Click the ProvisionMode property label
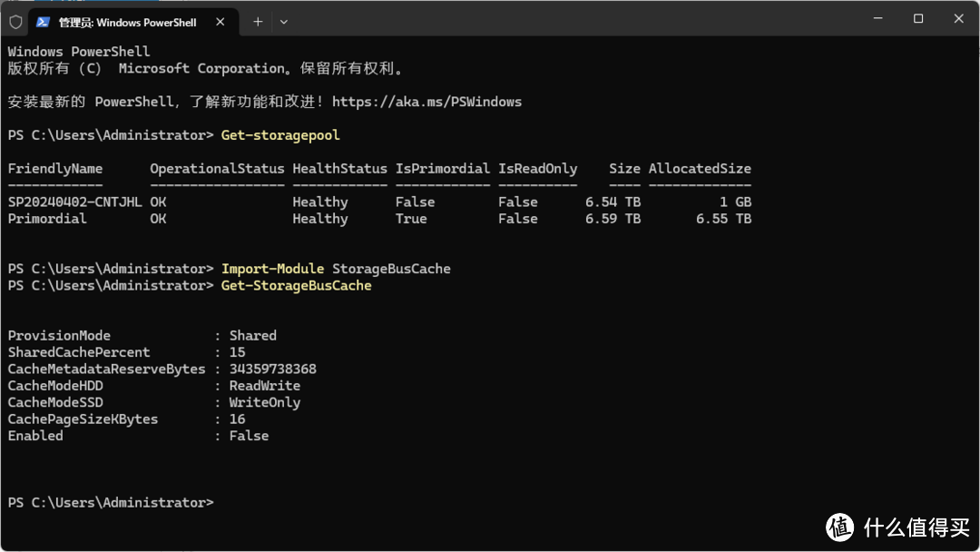The height and width of the screenshot is (552, 980). (59, 336)
